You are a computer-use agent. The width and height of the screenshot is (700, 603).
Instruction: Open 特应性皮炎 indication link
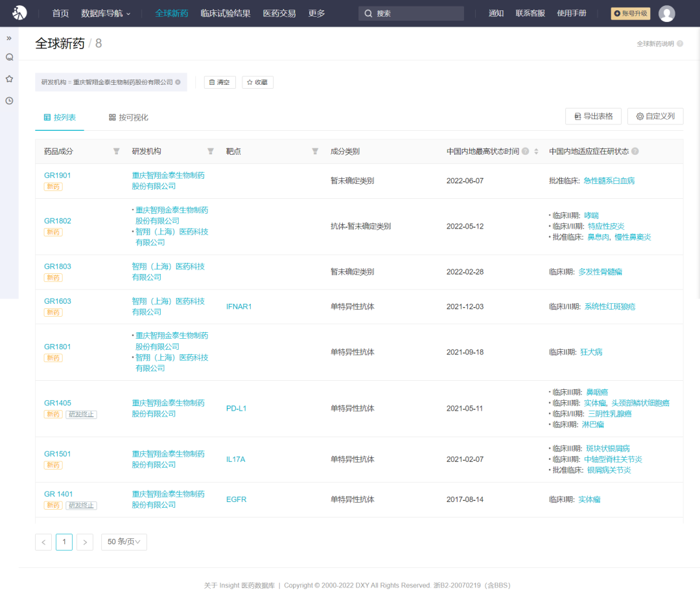click(x=606, y=226)
